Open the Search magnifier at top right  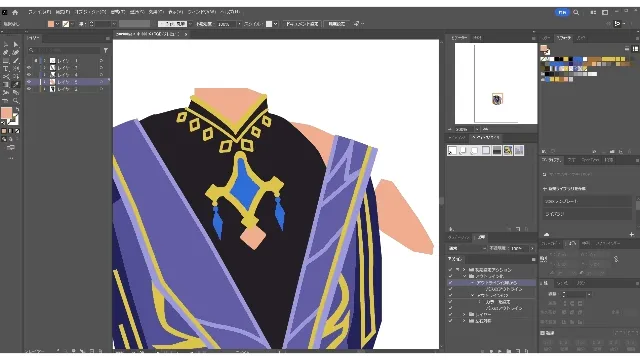coord(576,12)
